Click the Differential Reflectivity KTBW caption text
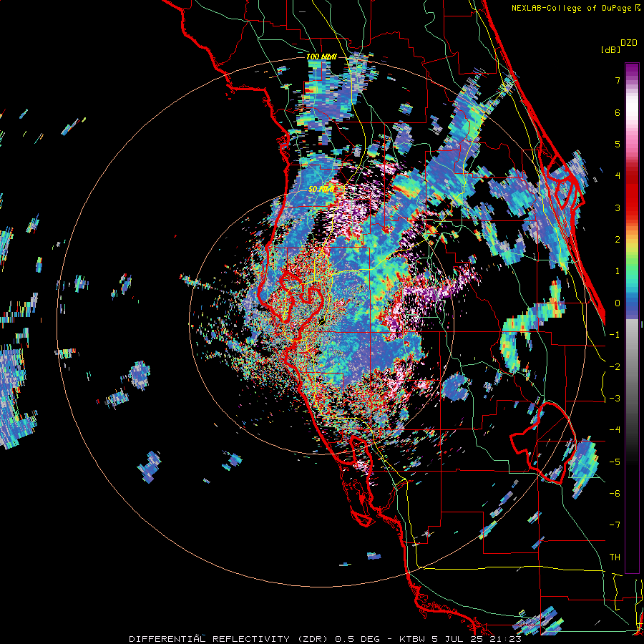Image resolution: width=644 pixels, height=644 pixels. pyautogui.click(x=326, y=639)
